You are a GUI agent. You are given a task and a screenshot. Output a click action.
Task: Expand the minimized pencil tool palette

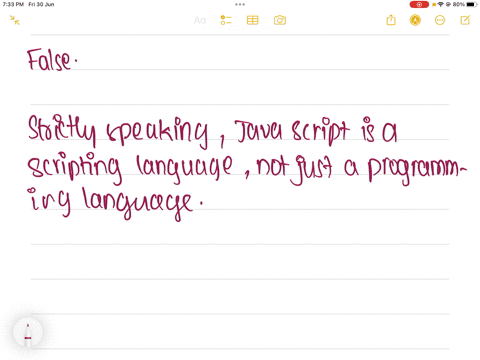pyautogui.click(x=28, y=332)
